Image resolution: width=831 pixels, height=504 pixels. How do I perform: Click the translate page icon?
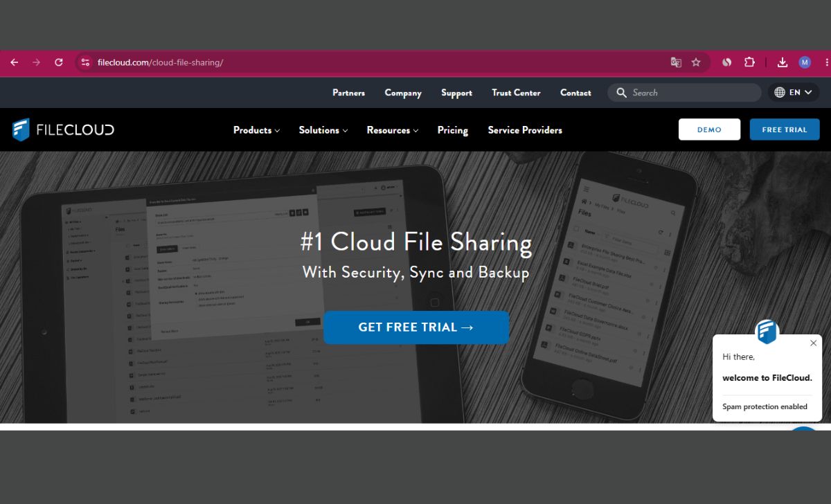click(x=676, y=62)
